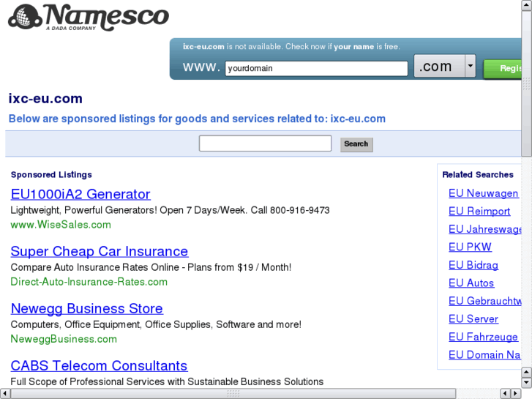This screenshot has width=532, height=399.
Task: Open CABS Telecom Consultants listing
Action: 99,366
